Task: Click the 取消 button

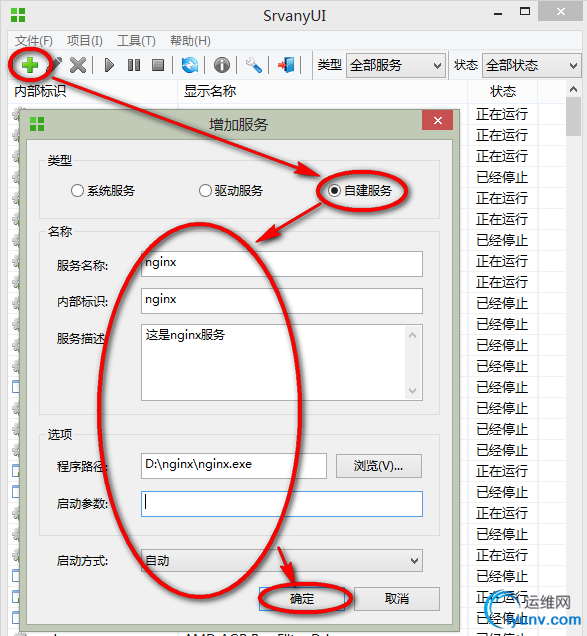Action: pos(397,599)
